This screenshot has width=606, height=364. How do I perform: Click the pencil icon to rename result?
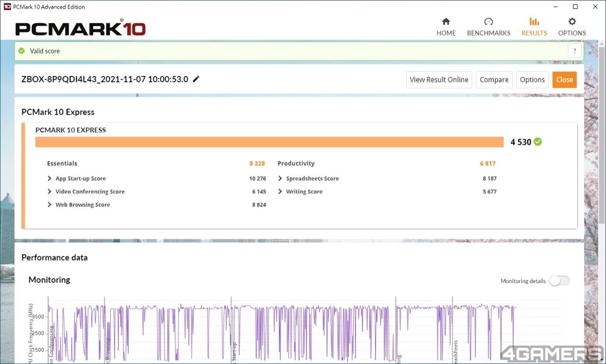[x=196, y=79]
